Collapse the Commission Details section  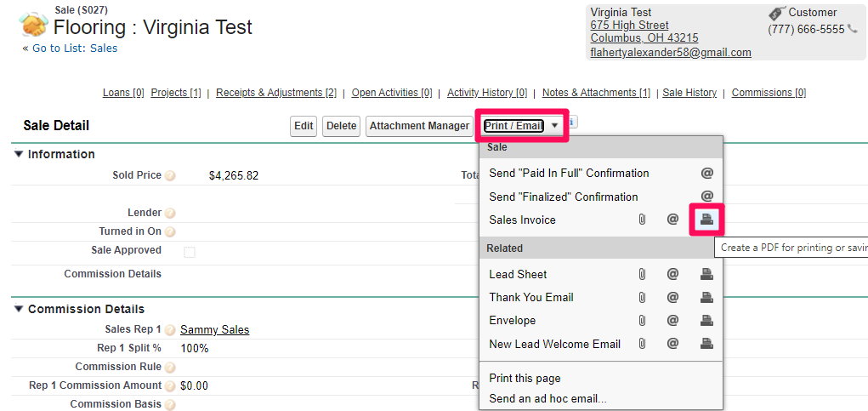(x=19, y=309)
